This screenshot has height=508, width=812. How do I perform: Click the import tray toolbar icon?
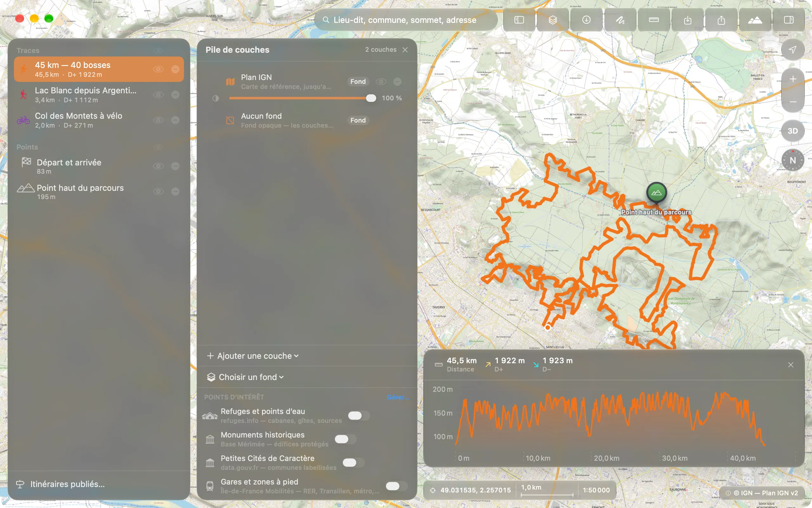(x=688, y=20)
